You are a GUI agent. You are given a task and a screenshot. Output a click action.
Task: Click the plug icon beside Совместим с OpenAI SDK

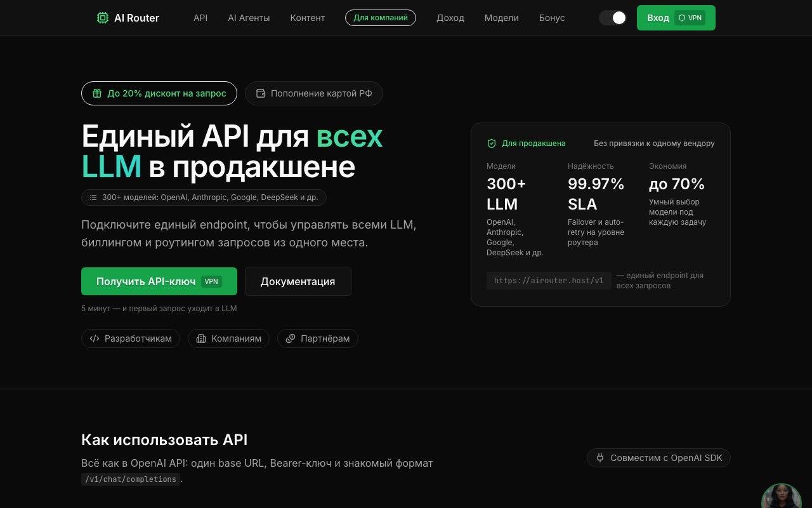[x=600, y=458]
